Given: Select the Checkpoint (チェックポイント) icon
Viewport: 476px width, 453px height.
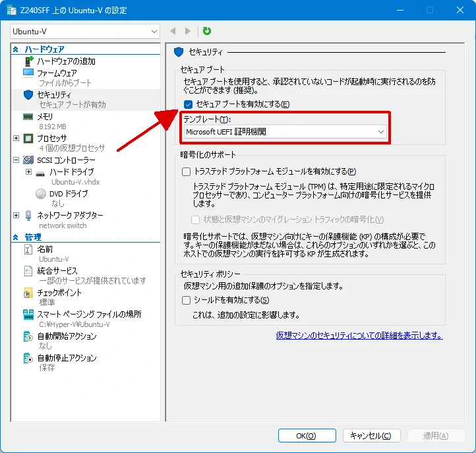Looking at the screenshot, I should click(x=28, y=293).
